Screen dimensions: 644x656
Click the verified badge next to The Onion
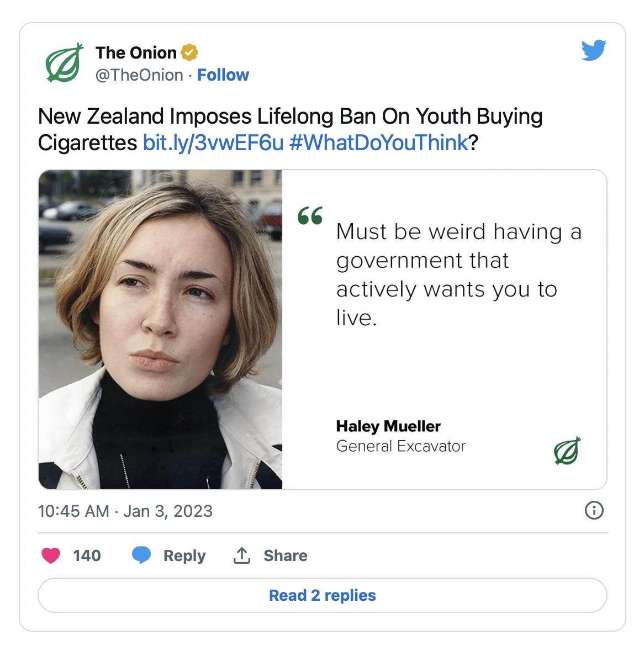point(189,52)
